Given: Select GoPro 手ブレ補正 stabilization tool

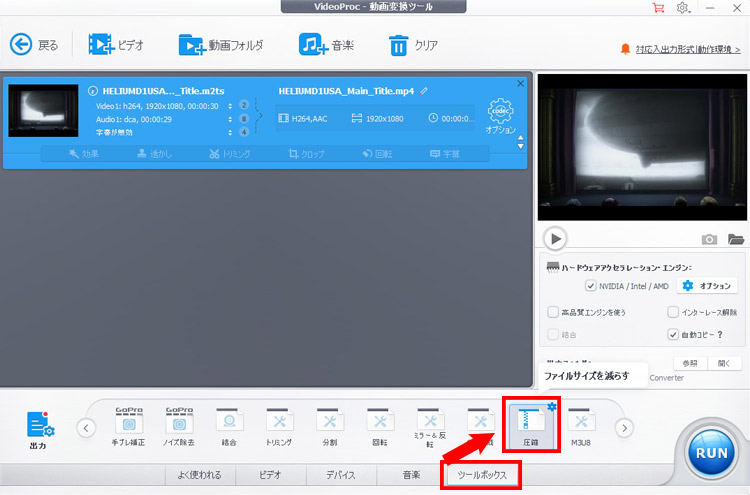Looking at the screenshot, I should (x=128, y=427).
